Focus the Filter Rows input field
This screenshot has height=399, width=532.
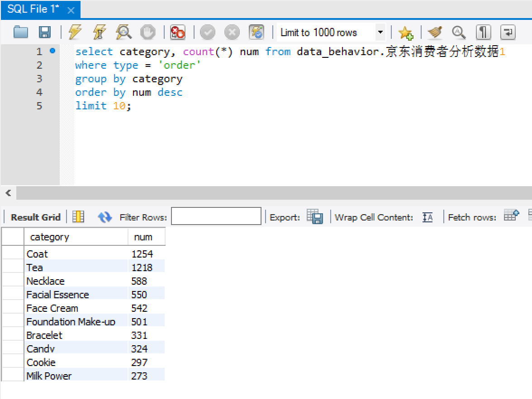(216, 216)
